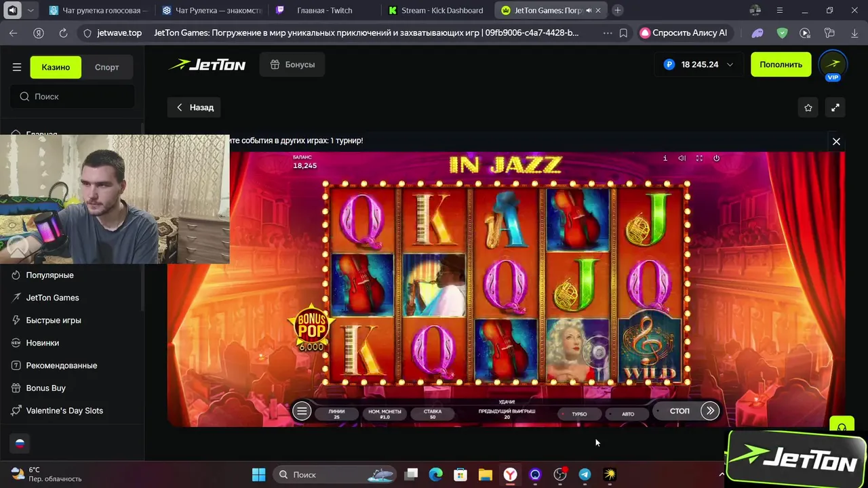Click the site protection shield icon
This screenshot has height=488, width=868.
coord(87,33)
